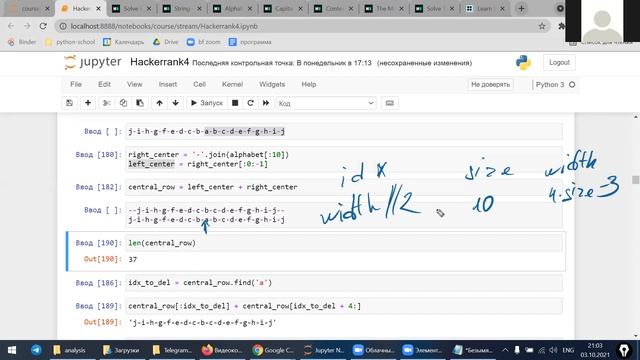Screen dimensions: 640x360
Task: Click the Не доверять trust button
Action: pyautogui.click(x=490, y=84)
